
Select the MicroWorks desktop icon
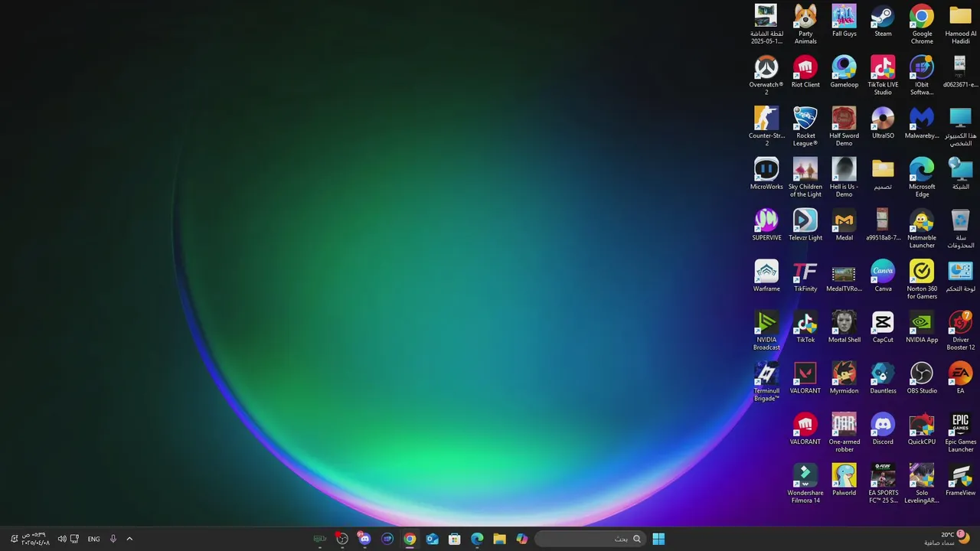766,174
